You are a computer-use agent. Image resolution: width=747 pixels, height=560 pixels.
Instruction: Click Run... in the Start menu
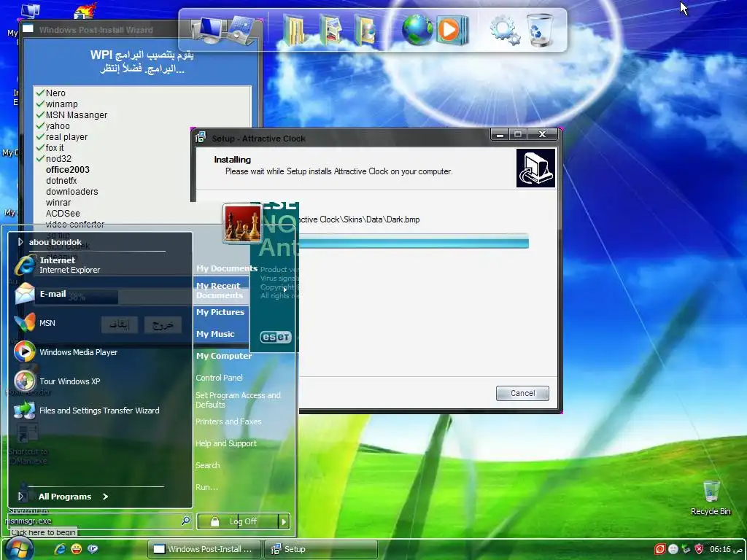tap(206, 487)
